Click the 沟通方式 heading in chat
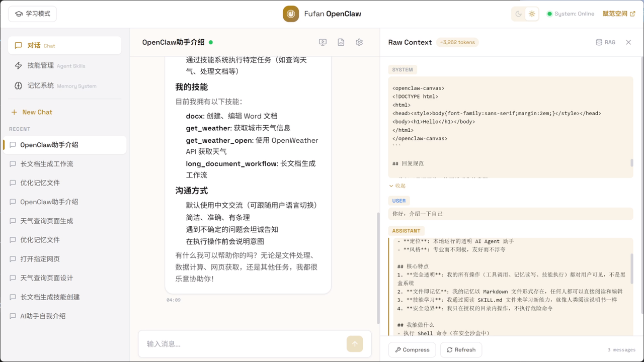Screen dimensions: 644x362 pyautogui.click(x=192, y=191)
